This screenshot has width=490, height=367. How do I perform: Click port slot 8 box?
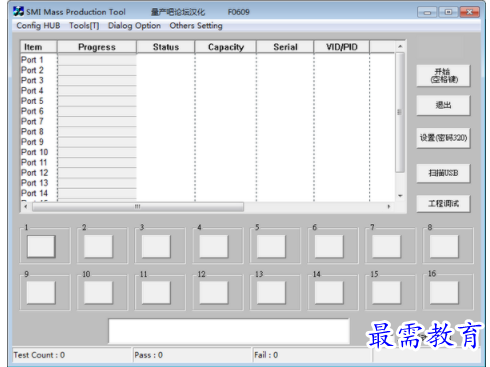pos(444,246)
